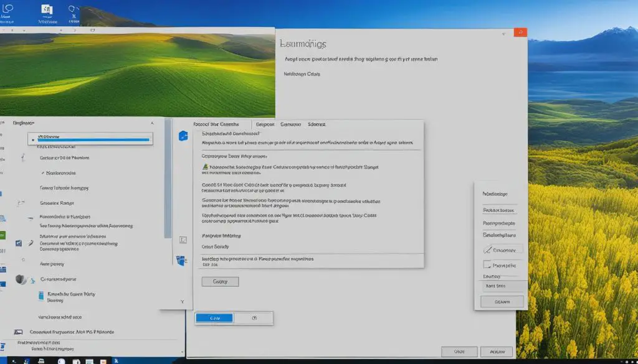Viewport: 638px width, 364px height.
Task: Click the monitor icon near the left panel bottom
Action: [x=18, y=332]
